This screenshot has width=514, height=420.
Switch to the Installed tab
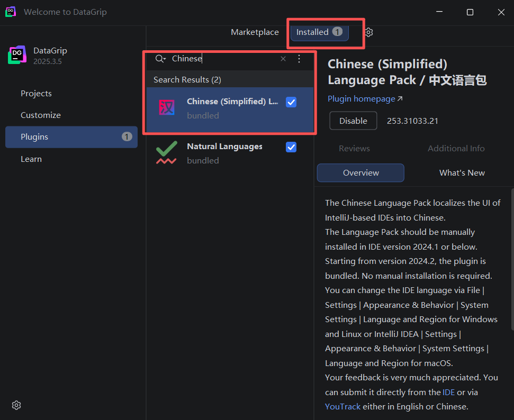(x=319, y=32)
